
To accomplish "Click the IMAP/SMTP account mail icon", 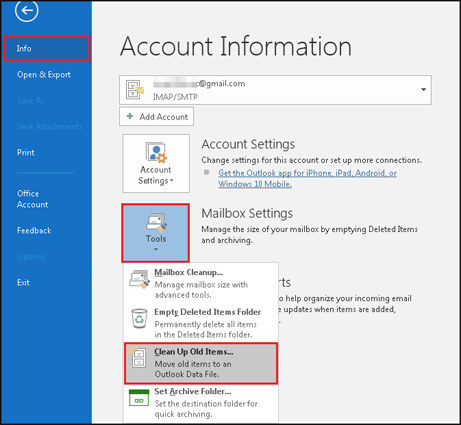I will point(135,89).
